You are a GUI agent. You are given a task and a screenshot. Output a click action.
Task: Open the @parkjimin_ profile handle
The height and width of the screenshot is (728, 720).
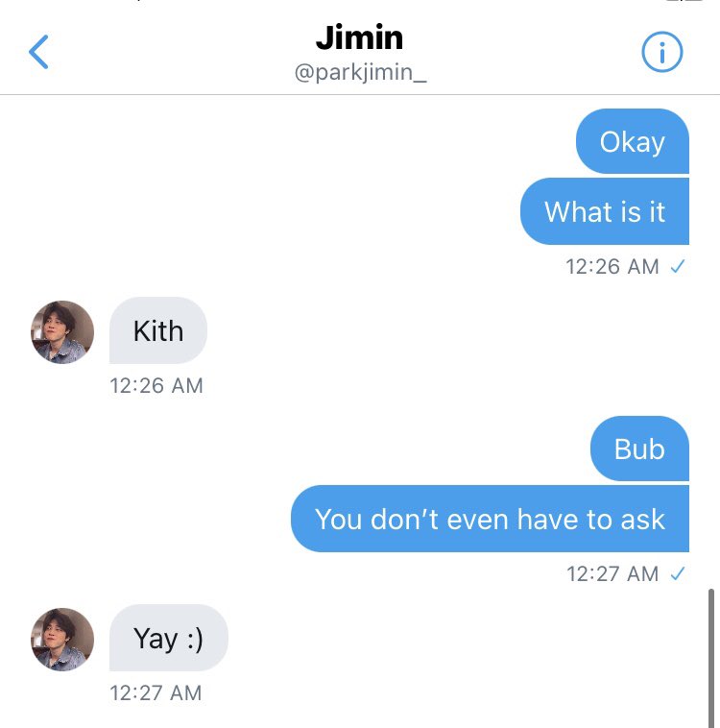360,72
